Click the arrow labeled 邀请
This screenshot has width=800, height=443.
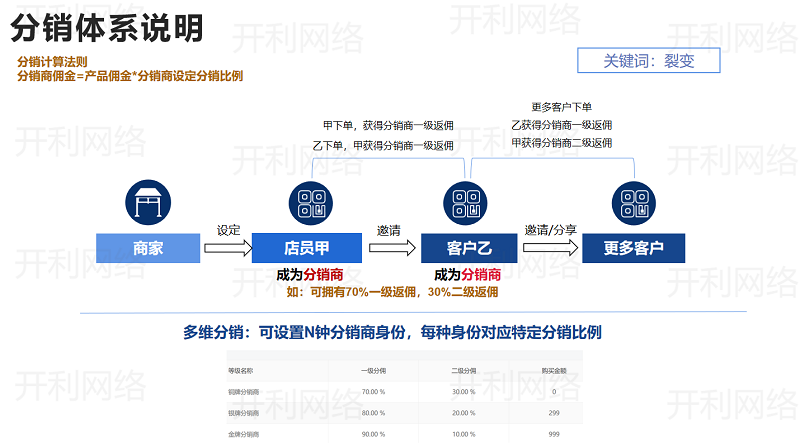click(x=392, y=248)
